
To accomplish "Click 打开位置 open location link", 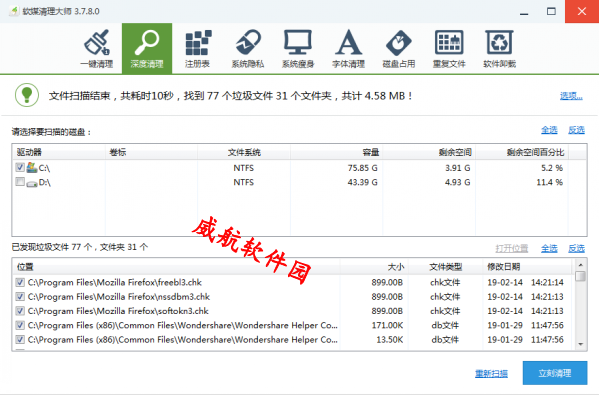I will [x=512, y=248].
